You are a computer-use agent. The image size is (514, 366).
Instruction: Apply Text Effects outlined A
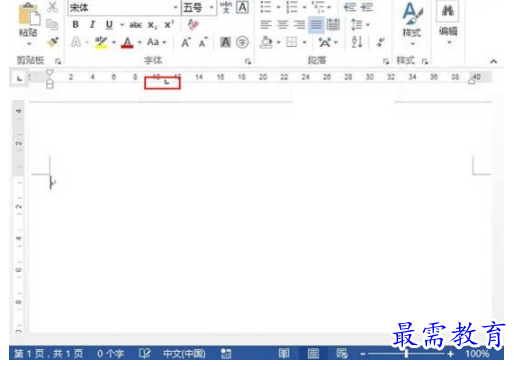[76, 42]
